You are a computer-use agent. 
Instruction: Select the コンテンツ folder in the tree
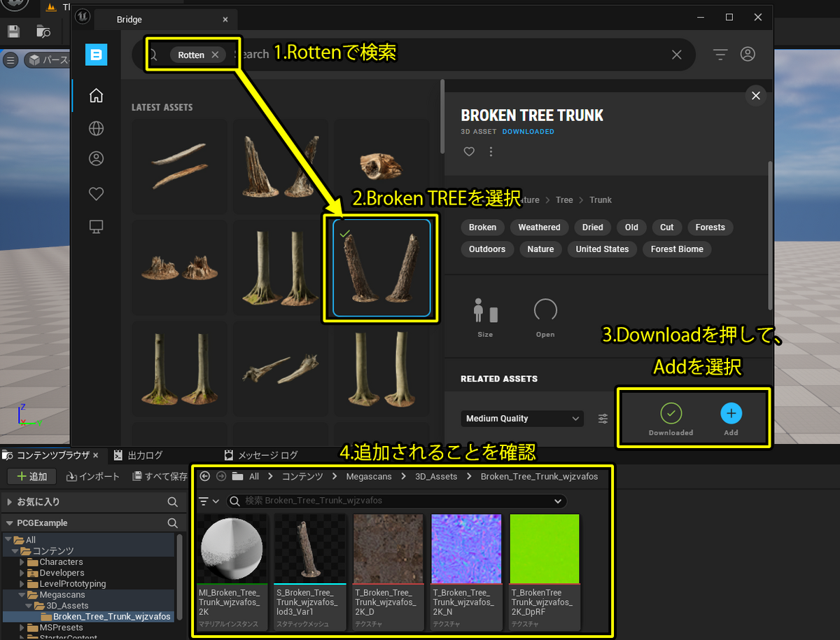(x=52, y=551)
